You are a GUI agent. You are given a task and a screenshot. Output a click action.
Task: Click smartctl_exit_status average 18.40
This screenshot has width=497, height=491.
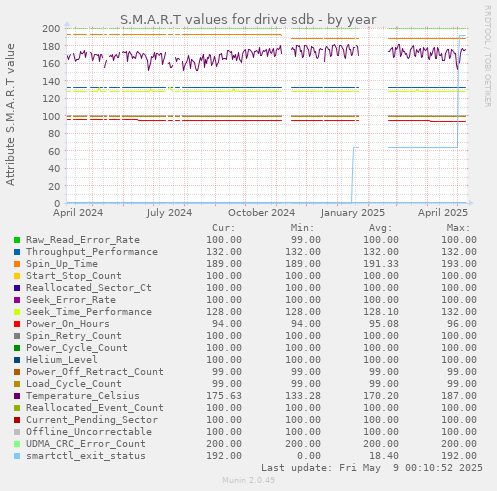[x=384, y=456]
